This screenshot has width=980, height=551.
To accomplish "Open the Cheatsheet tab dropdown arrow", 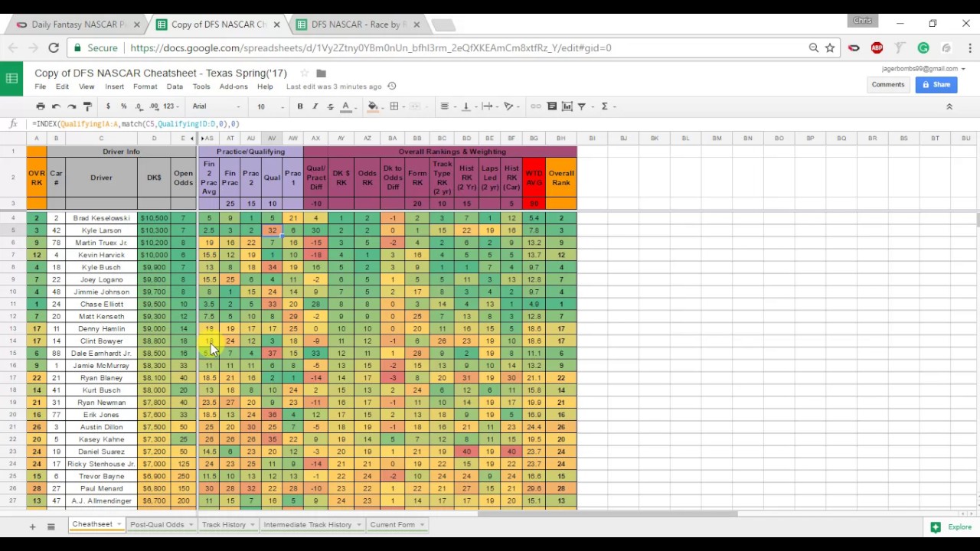I will pyautogui.click(x=119, y=525).
